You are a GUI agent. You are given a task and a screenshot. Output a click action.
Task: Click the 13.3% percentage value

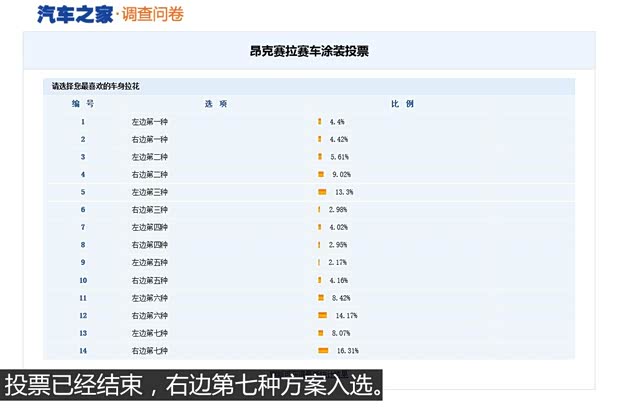point(344,192)
